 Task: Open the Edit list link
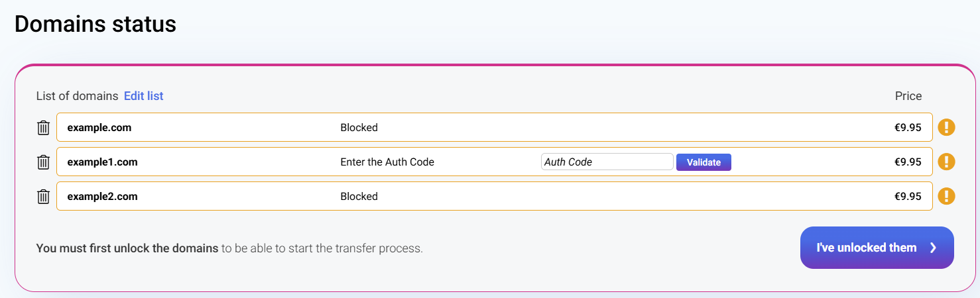[143, 96]
